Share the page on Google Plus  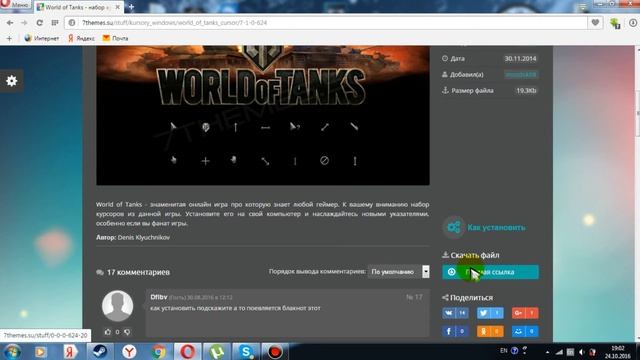point(525,313)
